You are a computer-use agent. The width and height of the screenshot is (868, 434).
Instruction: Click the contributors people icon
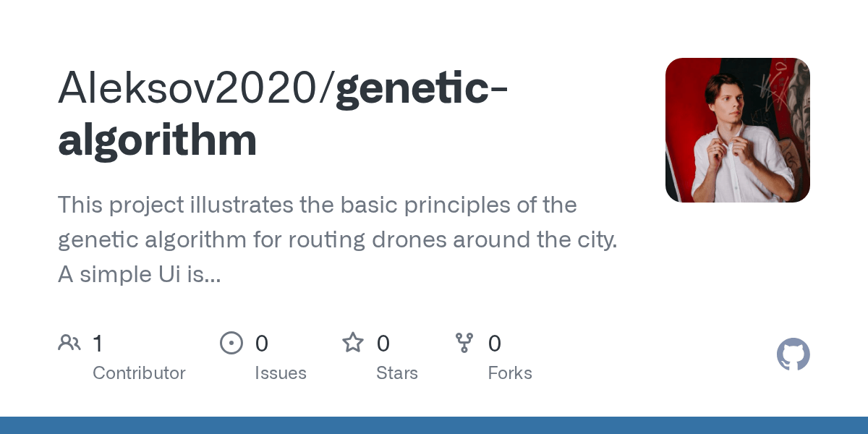pyautogui.click(x=69, y=343)
